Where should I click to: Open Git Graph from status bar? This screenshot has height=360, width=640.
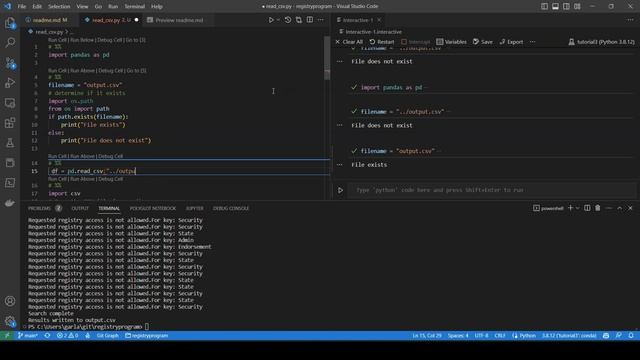[108, 336]
